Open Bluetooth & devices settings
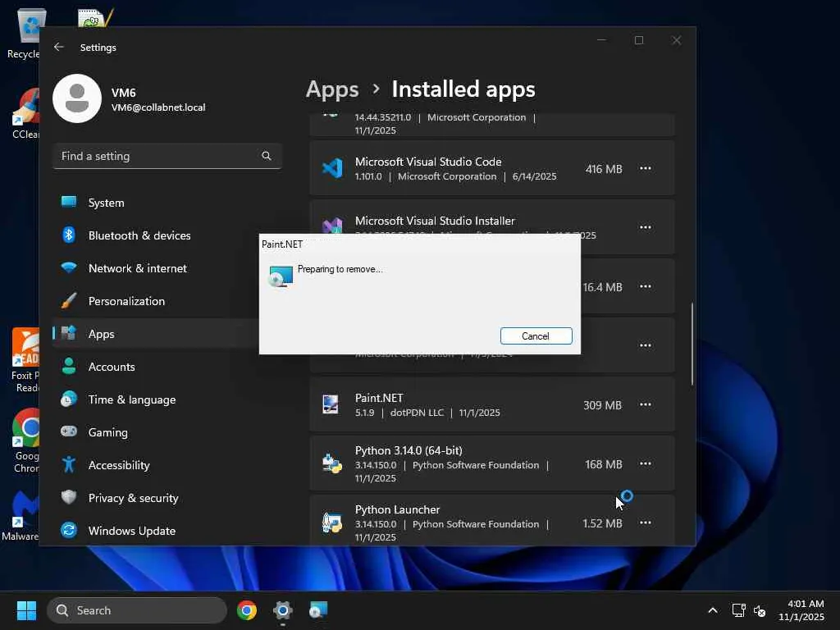The width and height of the screenshot is (840, 630). [155, 235]
